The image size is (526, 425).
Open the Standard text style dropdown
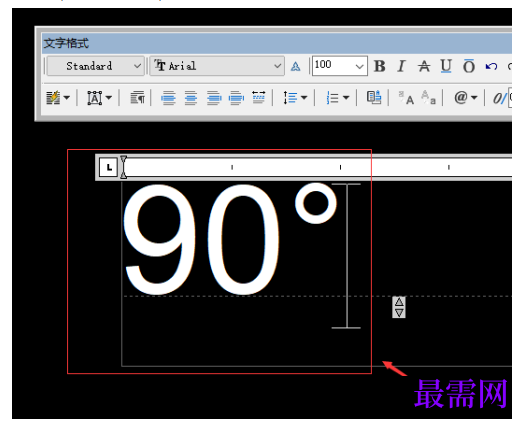tap(96, 66)
